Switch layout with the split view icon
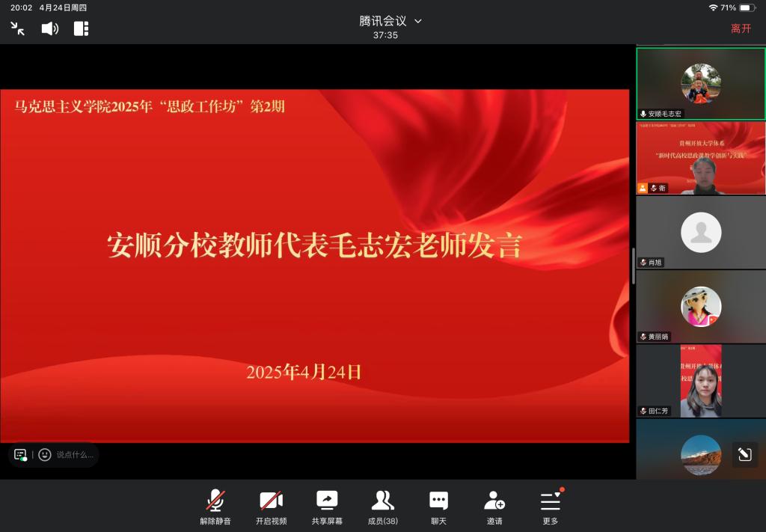 (x=81, y=28)
